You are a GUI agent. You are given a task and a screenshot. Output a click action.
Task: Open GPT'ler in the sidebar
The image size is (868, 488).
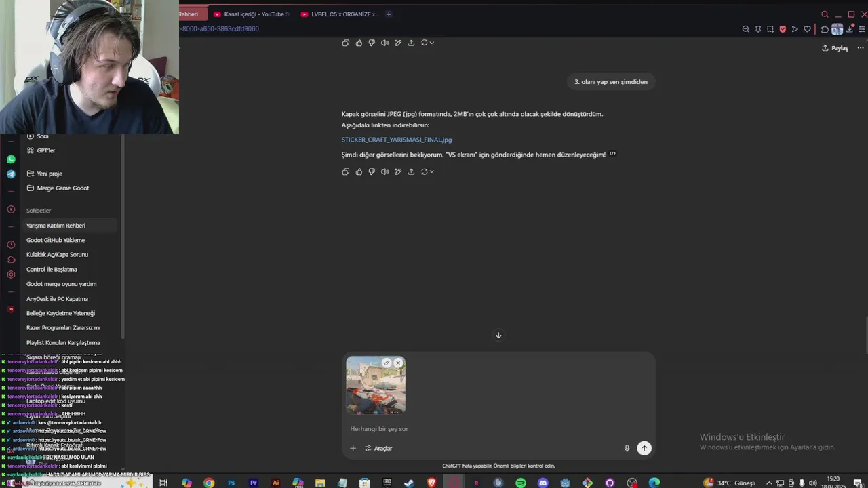point(41,150)
